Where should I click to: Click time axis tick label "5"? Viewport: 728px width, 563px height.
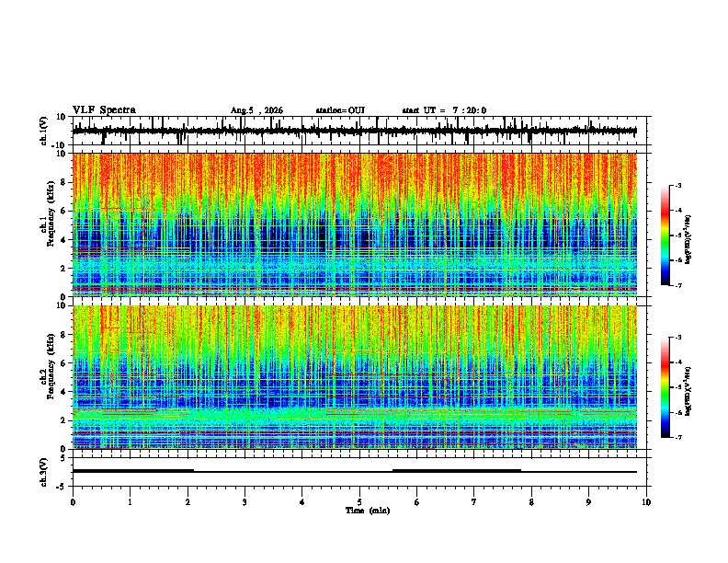(x=359, y=502)
